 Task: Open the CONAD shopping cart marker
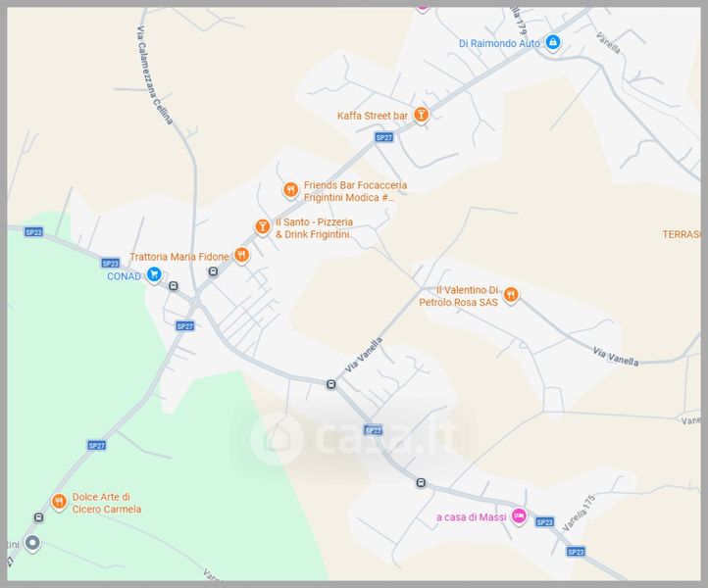[x=154, y=274]
